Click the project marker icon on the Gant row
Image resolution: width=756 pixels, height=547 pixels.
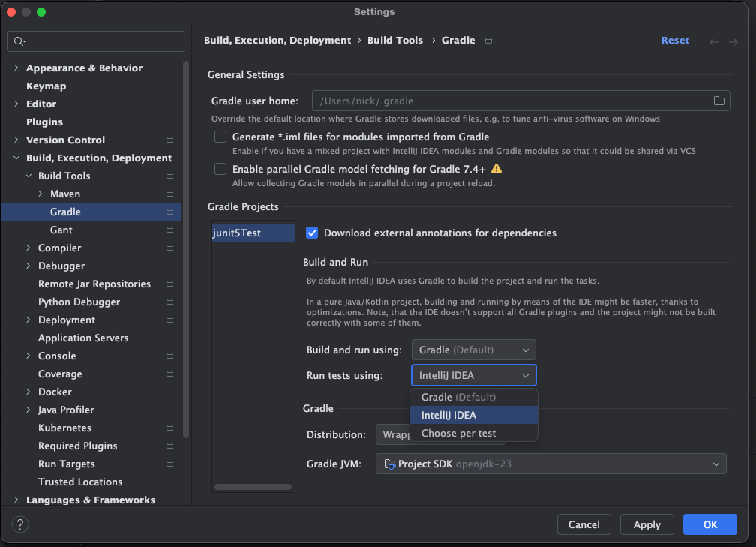point(169,230)
